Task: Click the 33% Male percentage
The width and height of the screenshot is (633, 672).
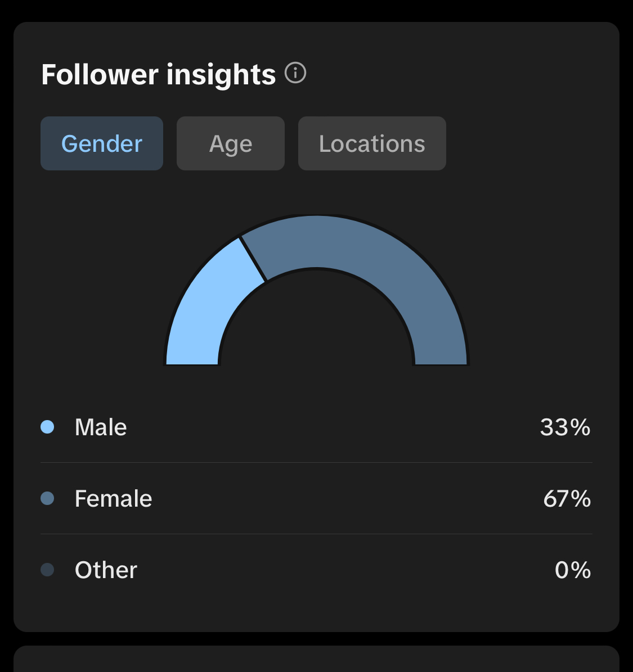Action: pyautogui.click(x=565, y=427)
